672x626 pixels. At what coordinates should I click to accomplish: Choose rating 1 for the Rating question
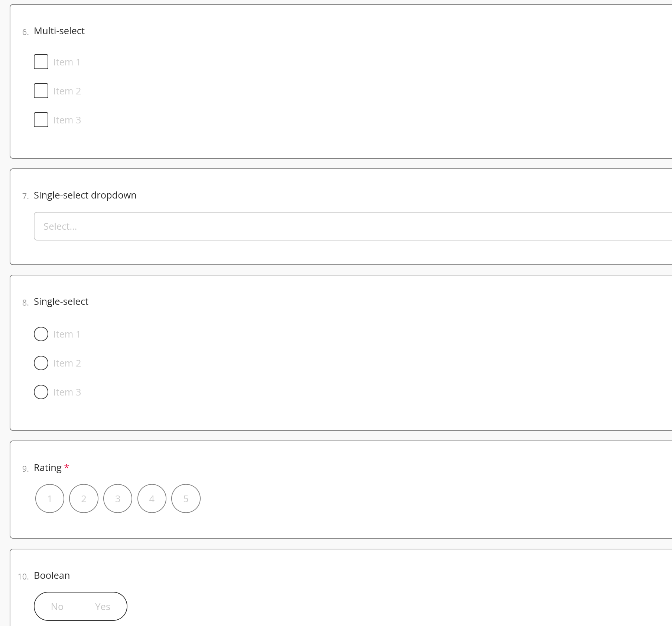tap(49, 498)
